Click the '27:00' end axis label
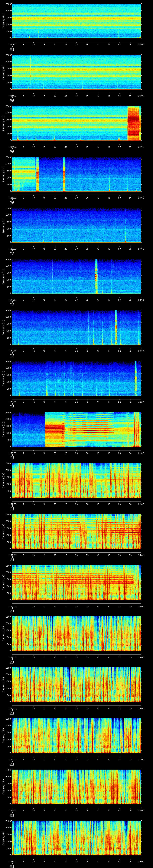 pyautogui.click(x=141, y=249)
